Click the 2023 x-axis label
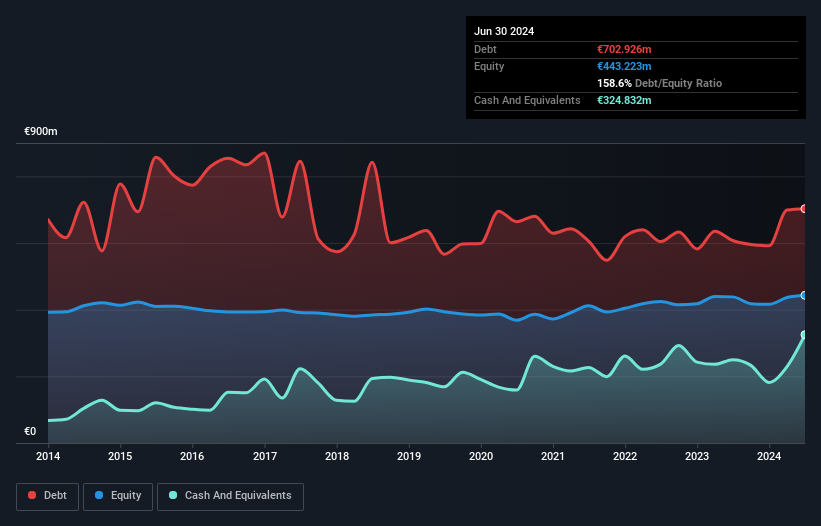Screen dimensions: 821x526 [697, 456]
